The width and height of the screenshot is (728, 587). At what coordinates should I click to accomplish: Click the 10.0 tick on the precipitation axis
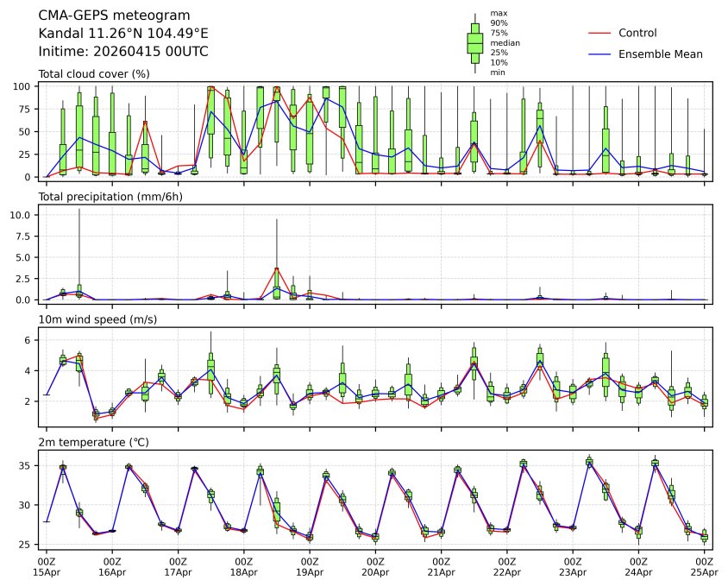click(24, 215)
